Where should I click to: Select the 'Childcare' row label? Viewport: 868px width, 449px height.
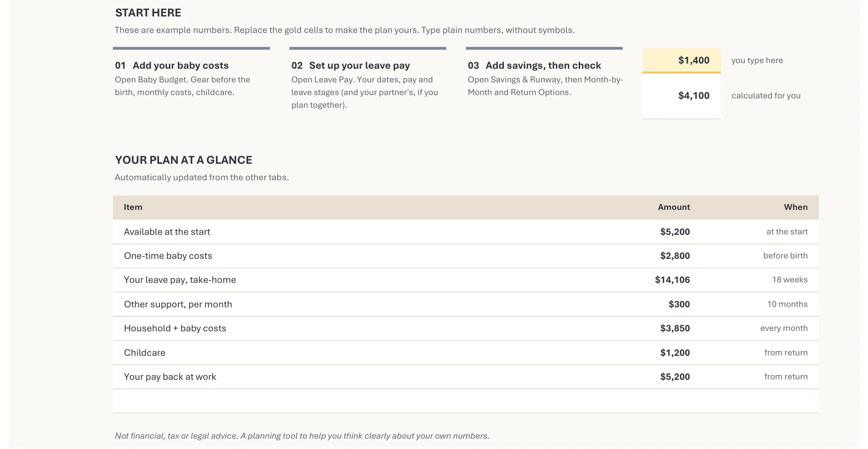click(144, 353)
